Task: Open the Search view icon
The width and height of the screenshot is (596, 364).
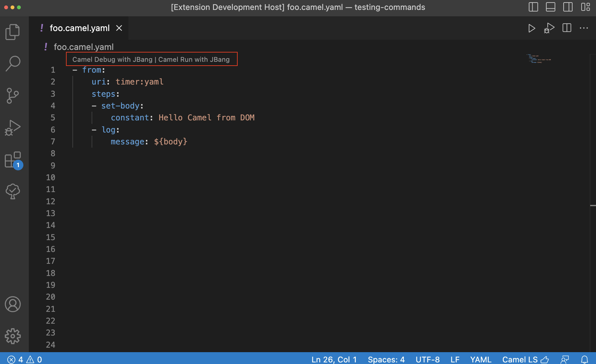Action: click(x=13, y=64)
